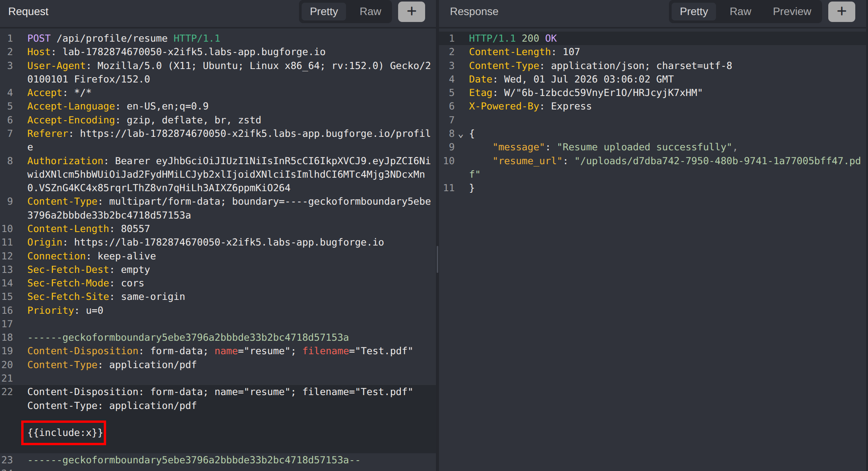Click the Request panel title

tap(28, 12)
